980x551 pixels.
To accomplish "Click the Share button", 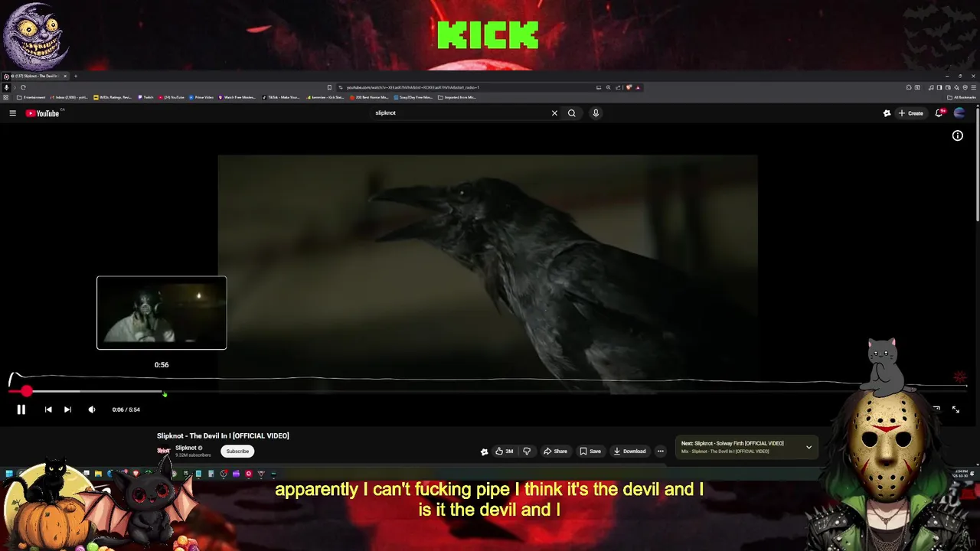I will [x=556, y=452].
